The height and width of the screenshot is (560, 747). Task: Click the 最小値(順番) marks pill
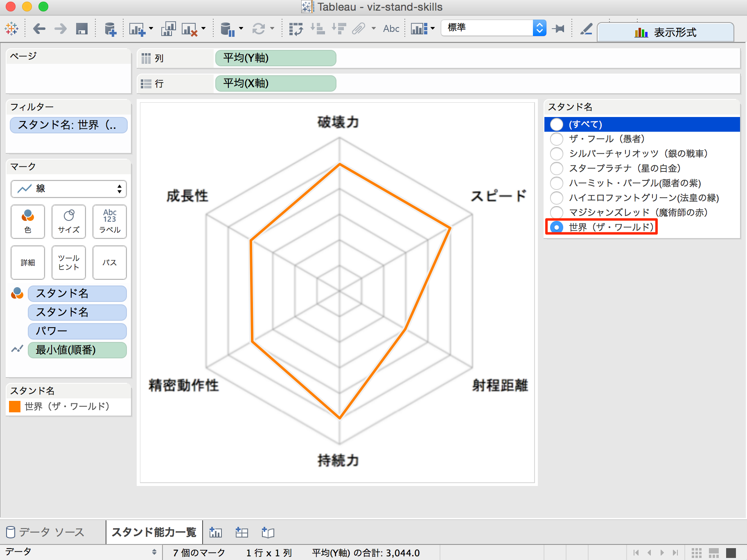tap(77, 350)
